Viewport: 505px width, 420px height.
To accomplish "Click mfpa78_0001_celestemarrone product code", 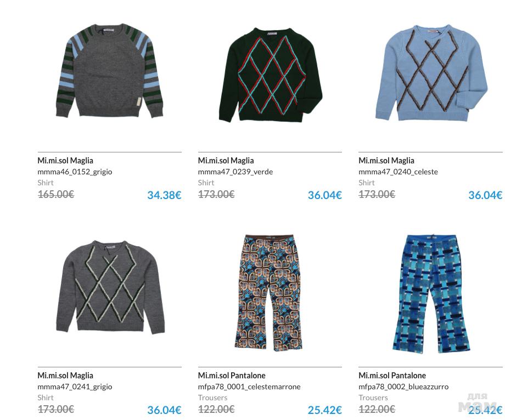I will [x=249, y=387].
